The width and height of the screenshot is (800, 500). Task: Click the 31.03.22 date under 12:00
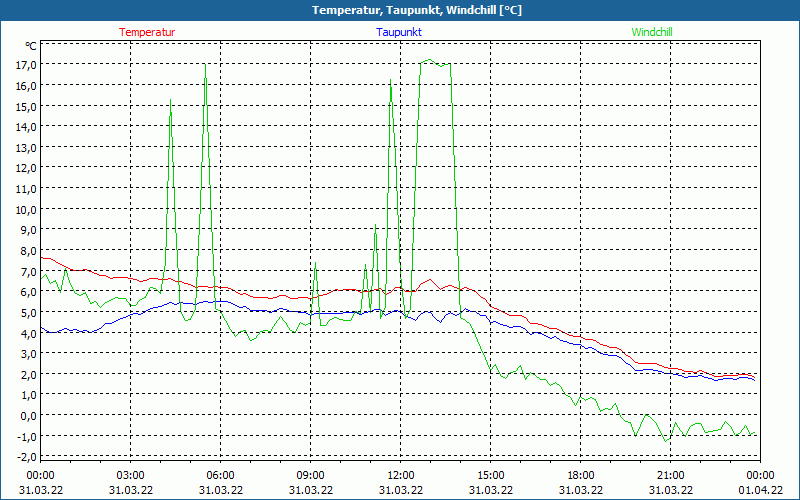point(401,490)
